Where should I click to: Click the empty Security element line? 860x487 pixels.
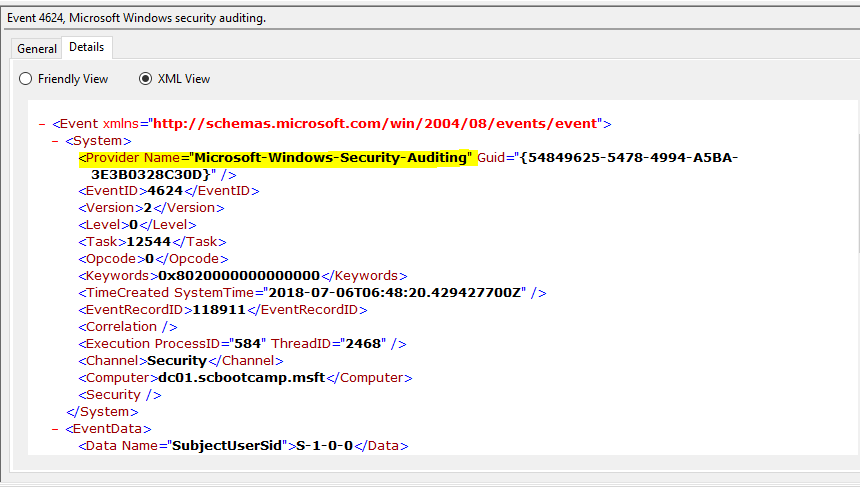pos(120,395)
